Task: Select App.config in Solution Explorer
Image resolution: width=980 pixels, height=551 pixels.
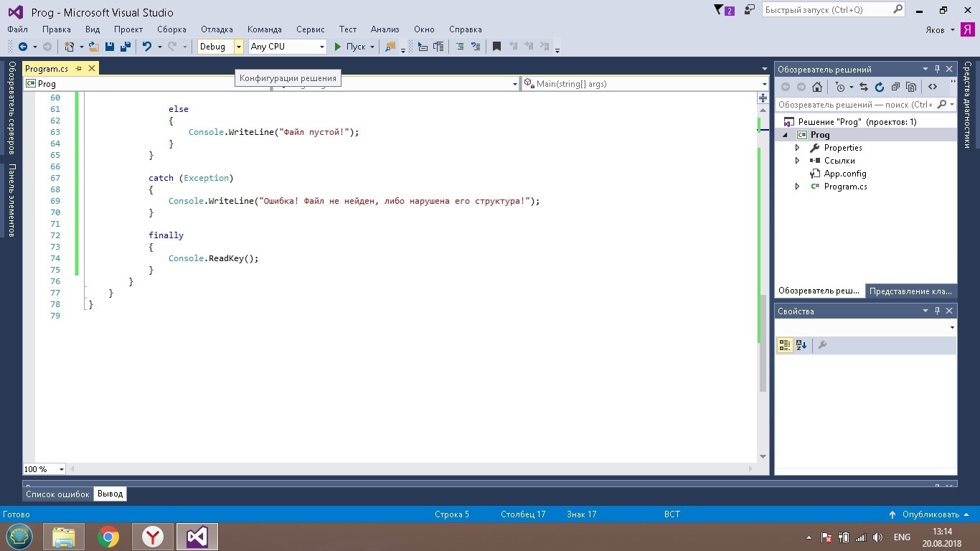Action: [x=845, y=174]
